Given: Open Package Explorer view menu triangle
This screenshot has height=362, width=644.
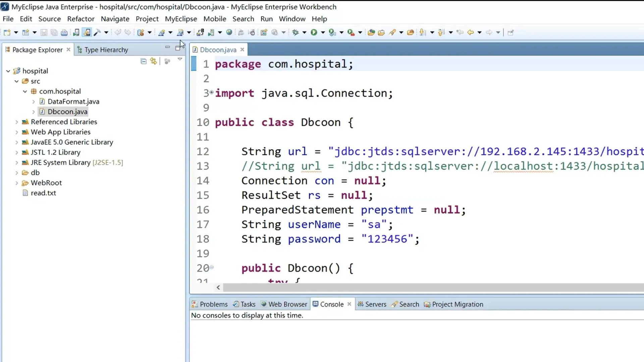Looking at the screenshot, I should pyautogui.click(x=180, y=59).
